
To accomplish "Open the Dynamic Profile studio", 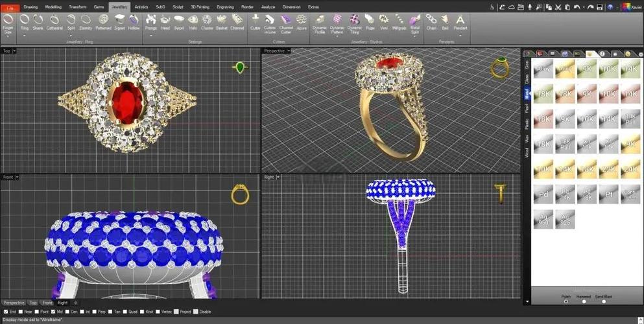I will [320, 24].
